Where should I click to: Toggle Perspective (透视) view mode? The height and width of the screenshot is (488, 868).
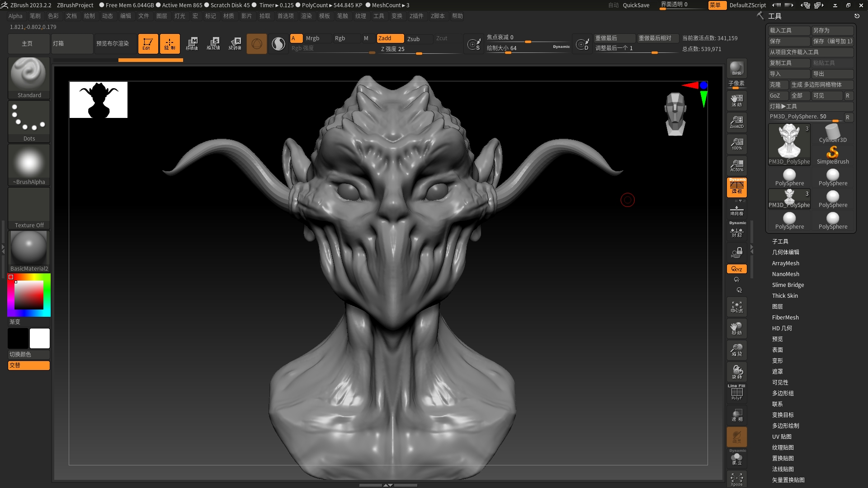[737, 188]
